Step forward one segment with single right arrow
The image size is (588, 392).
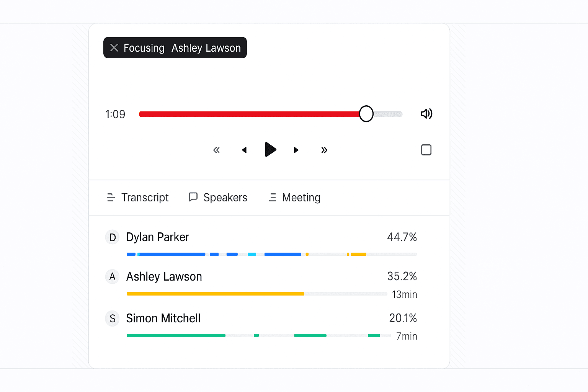point(296,150)
